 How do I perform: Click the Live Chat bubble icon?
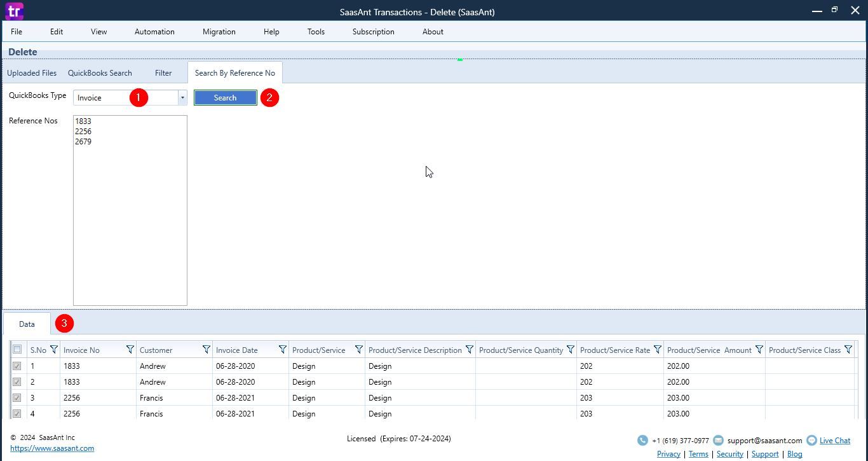811,440
